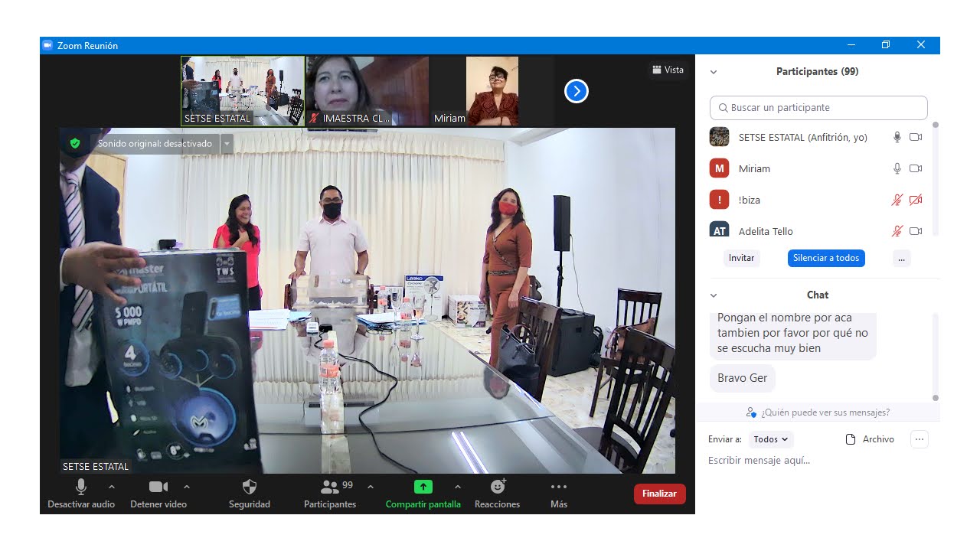Click Zoom Reunión title bar app icon
The image size is (980, 551).
point(47,45)
